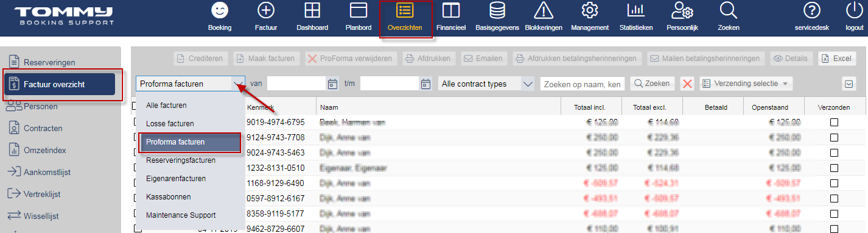Click the Zoeken op naam search field
Viewport: 868px width, 233px height.
pyautogui.click(x=583, y=84)
